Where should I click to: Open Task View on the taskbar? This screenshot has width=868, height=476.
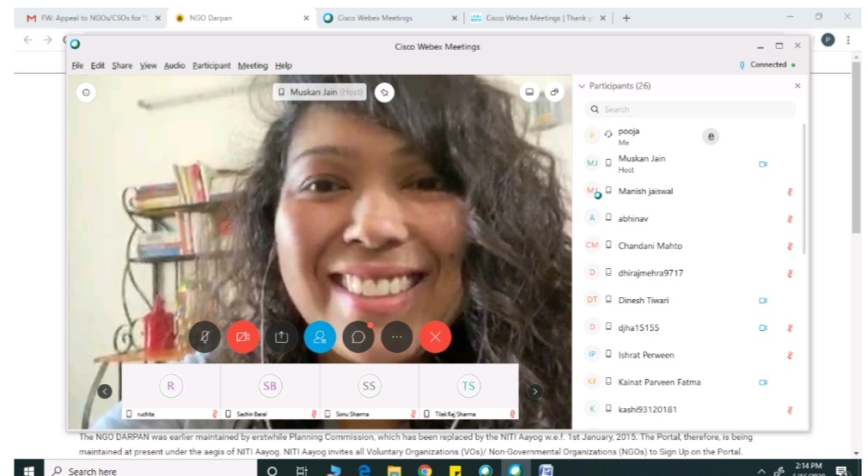[302, 471]
